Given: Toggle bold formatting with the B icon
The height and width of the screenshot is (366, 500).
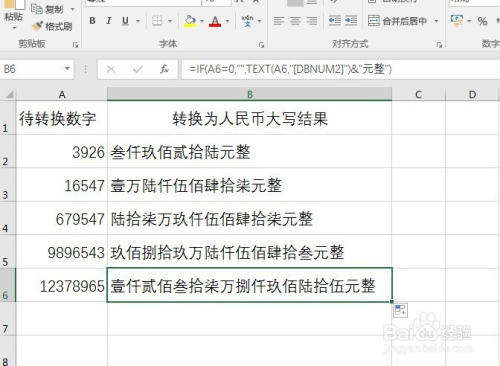Looking at the screenshot, I should (92, 21).
